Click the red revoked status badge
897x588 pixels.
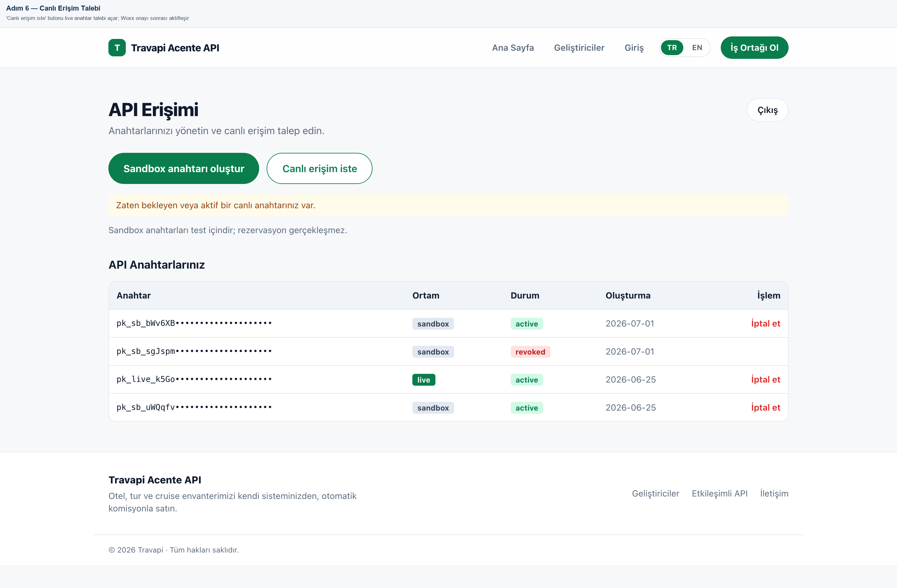coord(530,352)
